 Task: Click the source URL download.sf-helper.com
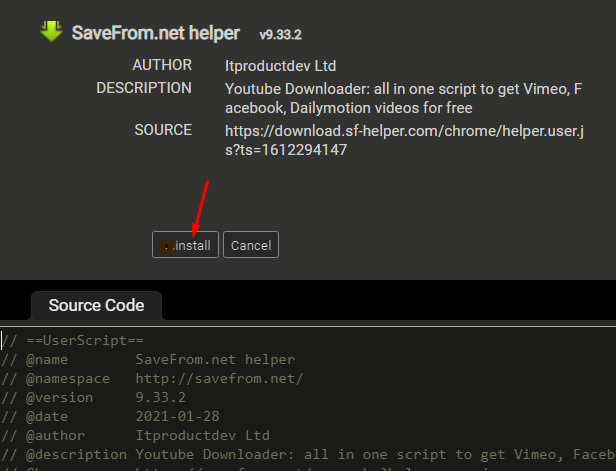(x=404, y=140)
